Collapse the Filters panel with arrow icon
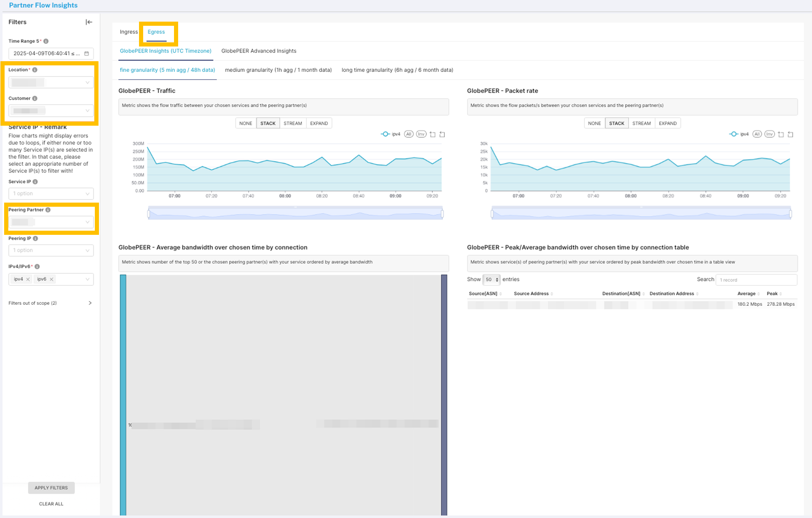Viewport: 812px width, 518px height. point(89,22)
